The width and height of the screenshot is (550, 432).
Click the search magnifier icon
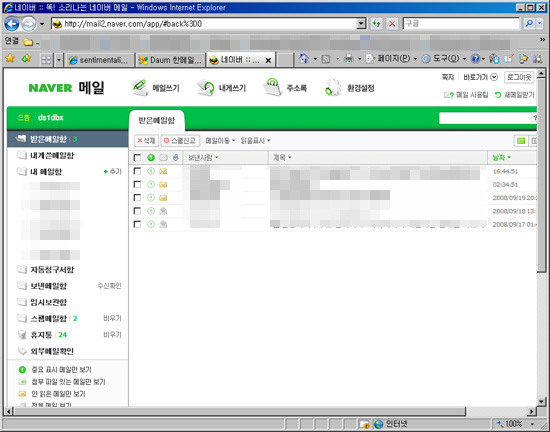[x=529, y=24]
